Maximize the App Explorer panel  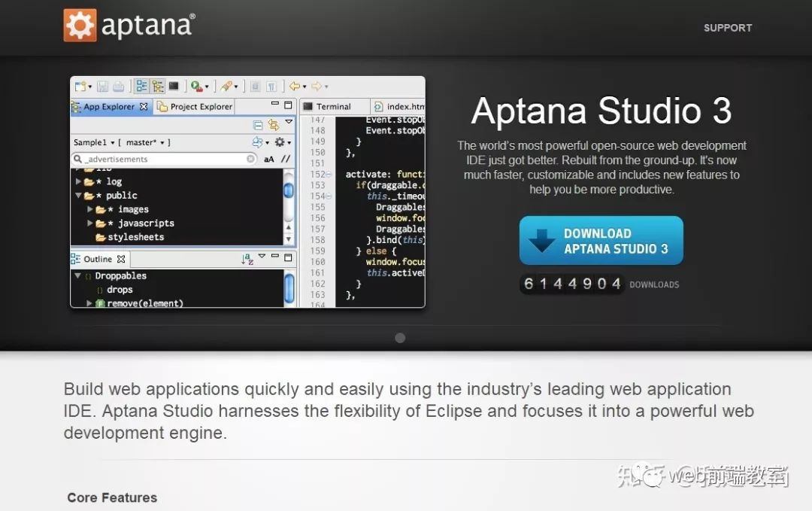click(x=289, y=105)
